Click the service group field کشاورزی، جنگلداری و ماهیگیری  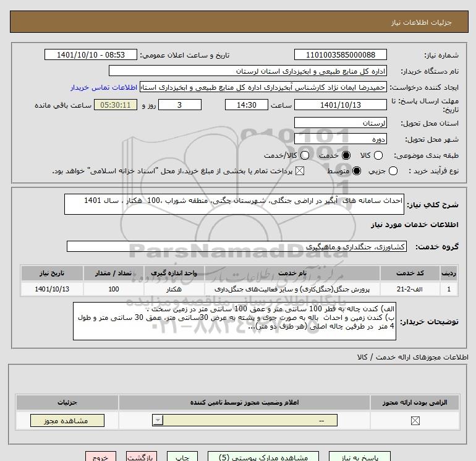[237, 246]
